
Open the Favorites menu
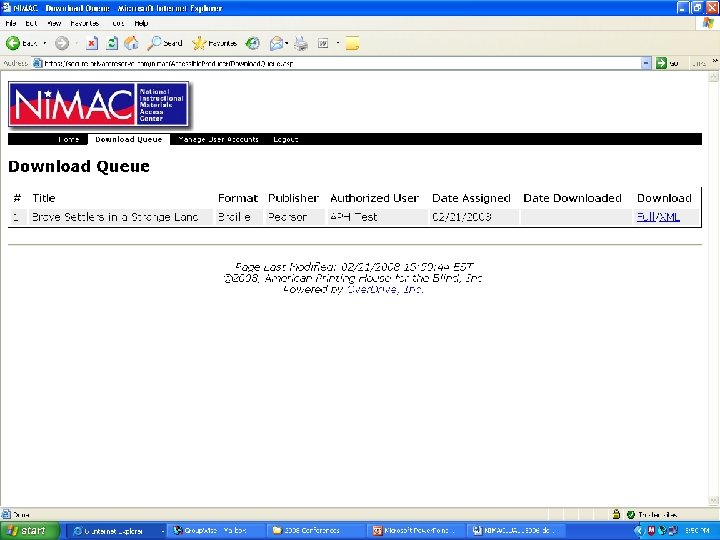point(85,23)
